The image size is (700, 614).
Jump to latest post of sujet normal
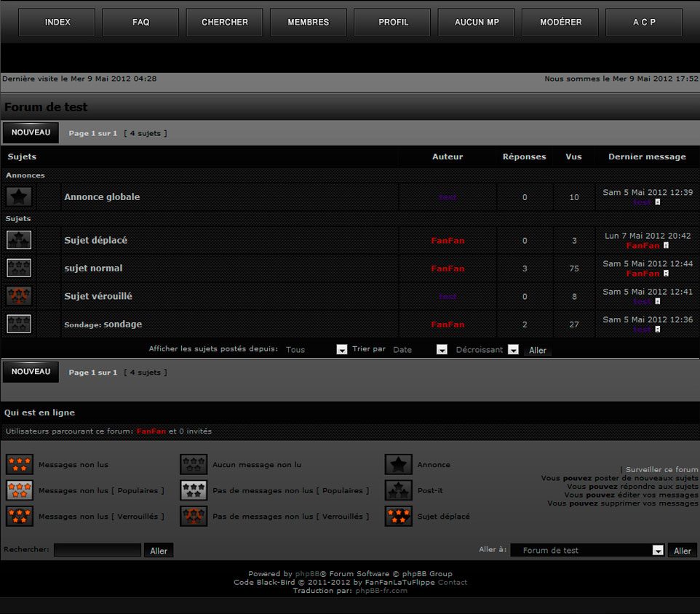pyautogui.click(x=666, y=274)
